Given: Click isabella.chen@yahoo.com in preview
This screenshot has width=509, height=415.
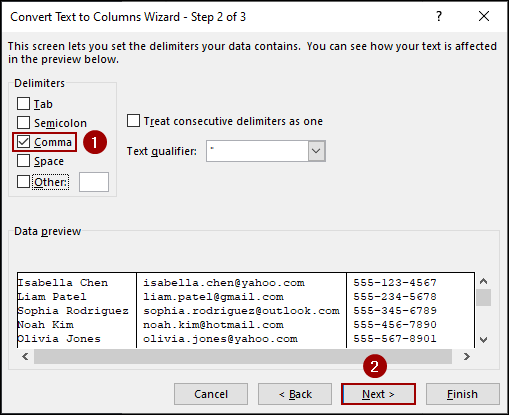Looking at the screenshot, I should click(224, 283).
